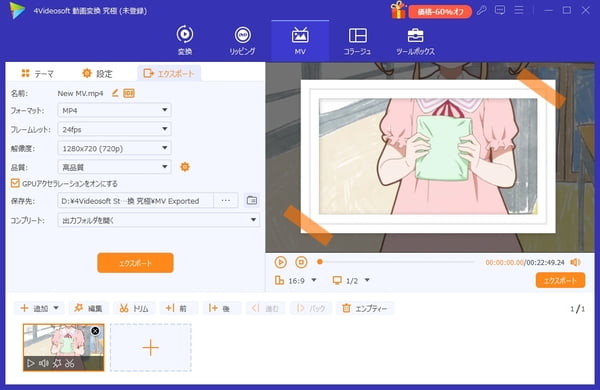Screen dimensions: 600x390
Task: Click the pencil icon to rename New MV.mp4
Action: (x=115, y=93)
